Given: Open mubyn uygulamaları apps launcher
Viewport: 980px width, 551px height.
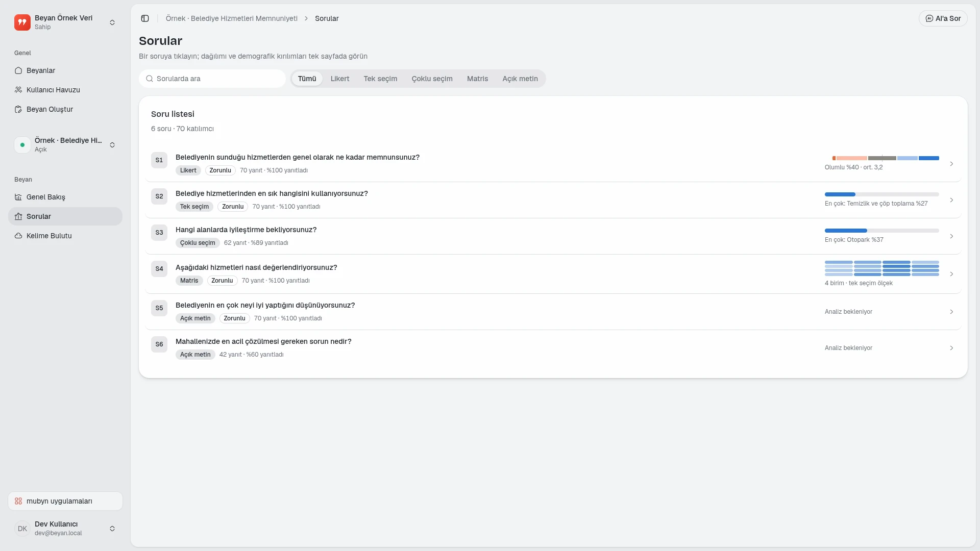Looking at the screenshot, I should [x=65, y=501].
